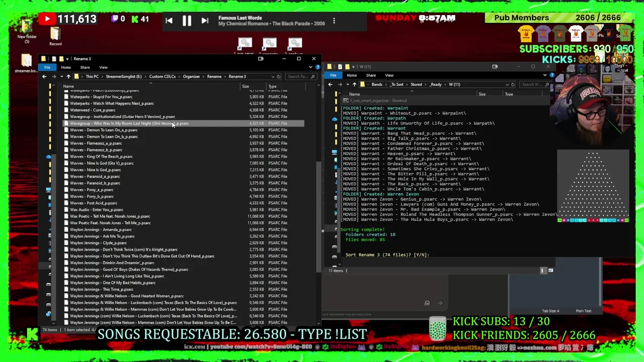Switch to the Share tab in W (11) window
Image resolution: width=644 pixels, height=362 pixels.
(371, 75)
